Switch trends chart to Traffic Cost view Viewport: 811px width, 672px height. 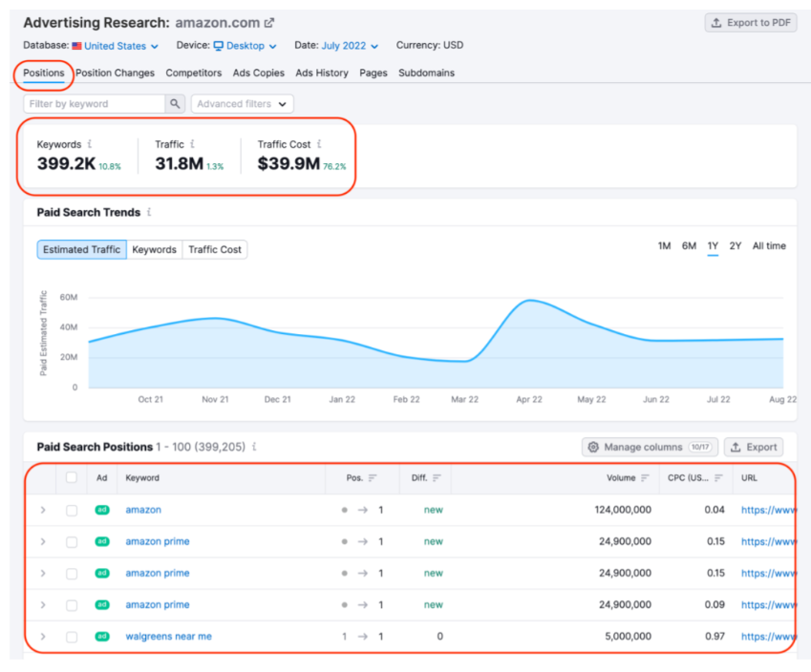pyautogui.click(x=215, y=250)
